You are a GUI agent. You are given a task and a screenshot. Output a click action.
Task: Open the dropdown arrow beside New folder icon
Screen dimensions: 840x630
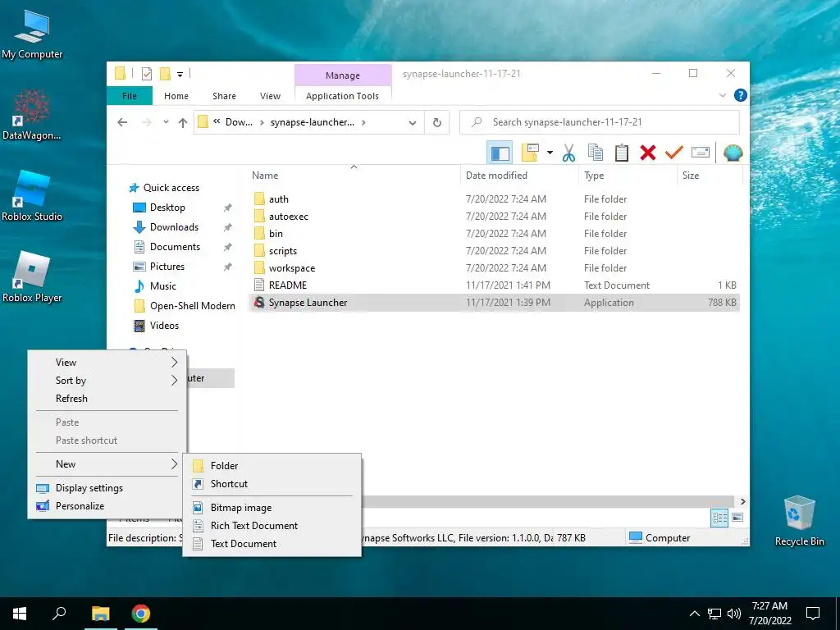pyautogui.click(x=550, y=153)
